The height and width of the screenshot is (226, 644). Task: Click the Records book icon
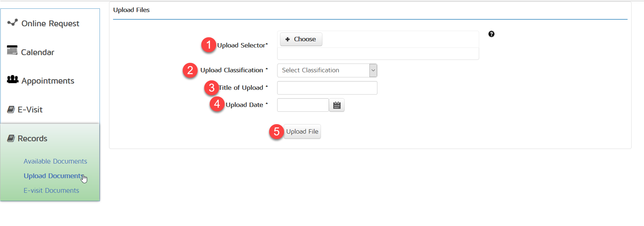click(x=11, y=138)
